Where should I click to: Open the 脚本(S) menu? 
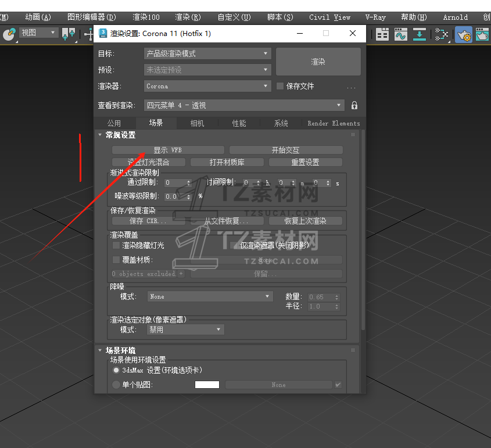[x=280, y=17]
